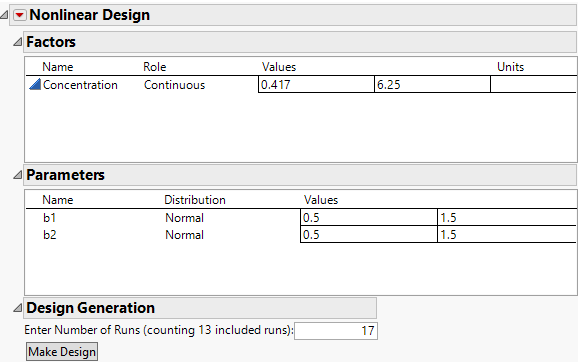This screenshot has width=578, height=362.
Task: Click the Normal distribution for b2
Action: [184, 234]
